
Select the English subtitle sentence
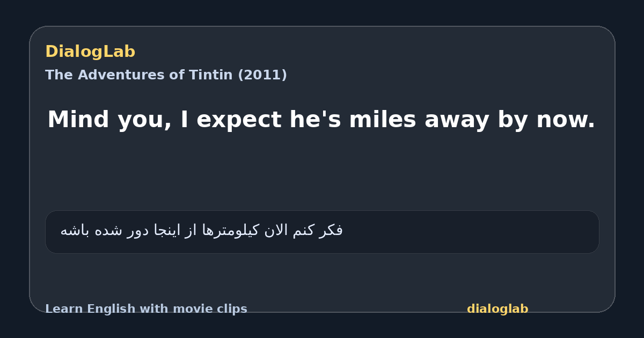[321, 120]
